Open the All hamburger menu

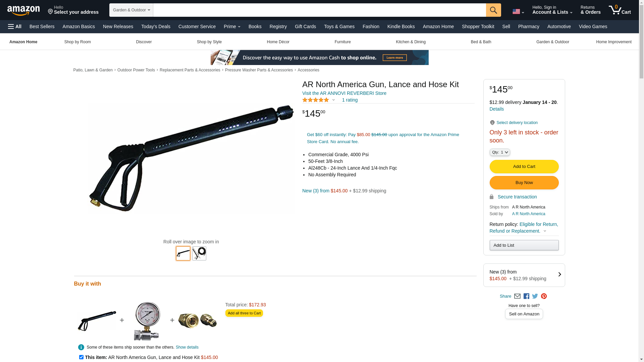tap(15, 26)
